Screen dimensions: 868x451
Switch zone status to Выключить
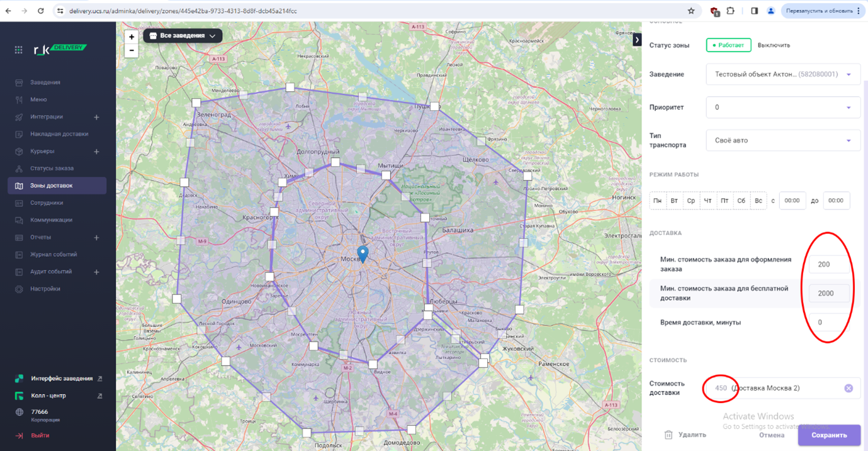coord(774,45)
